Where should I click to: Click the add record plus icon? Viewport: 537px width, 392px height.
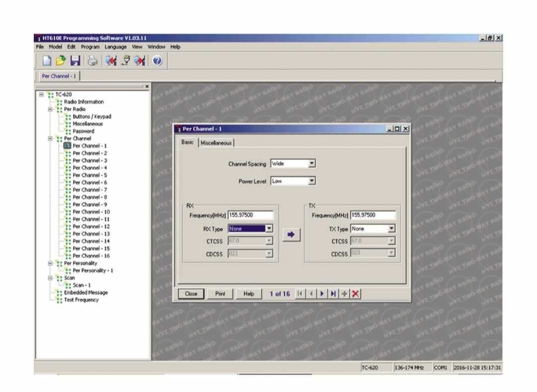point(344,294)
